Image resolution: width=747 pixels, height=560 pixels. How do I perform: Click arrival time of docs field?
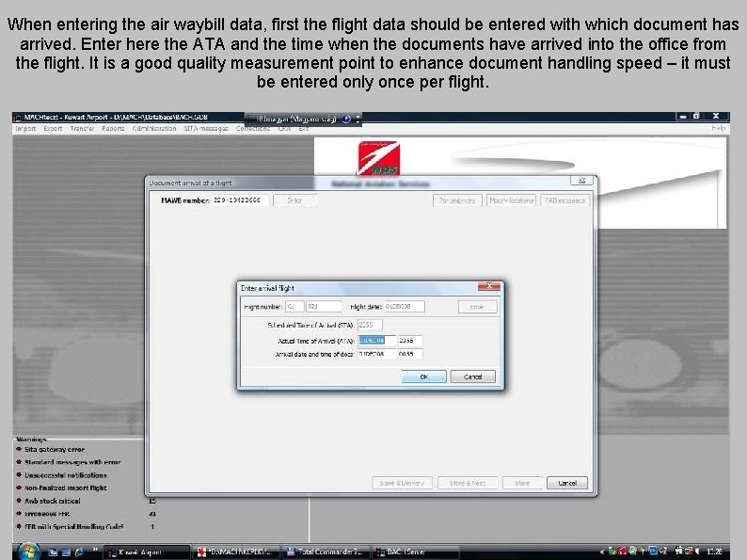pyautogui.click(x=410, y=354)
